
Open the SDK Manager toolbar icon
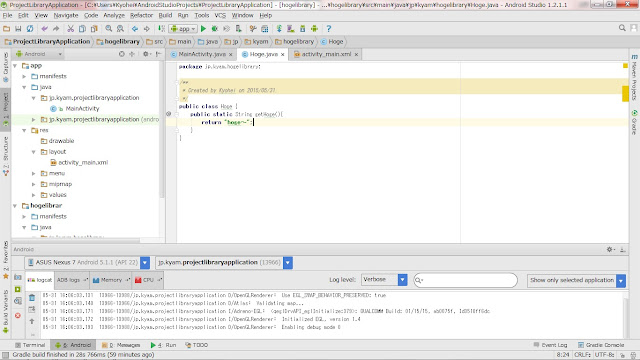coord(302,29)
